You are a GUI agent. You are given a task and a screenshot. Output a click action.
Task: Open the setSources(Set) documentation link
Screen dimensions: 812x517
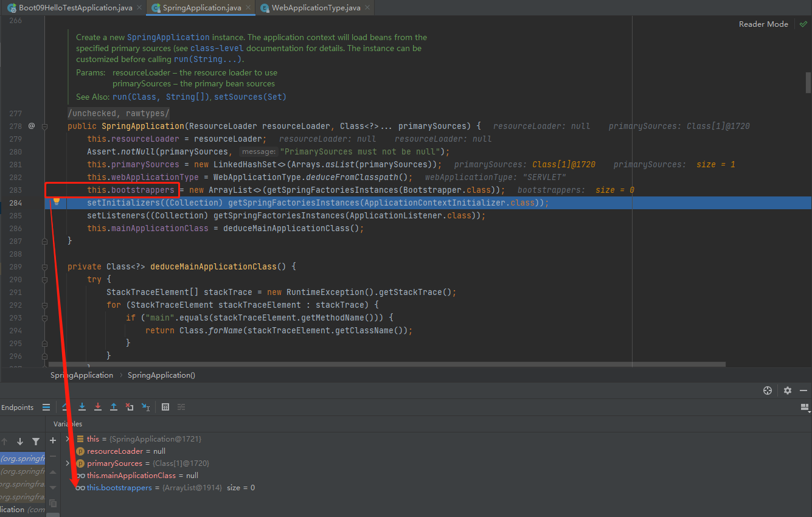(x=250, y=97)
